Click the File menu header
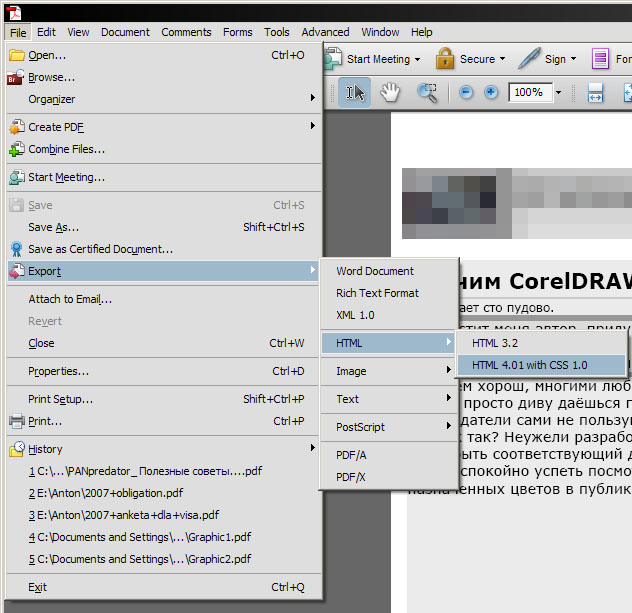 pos(18,33)
